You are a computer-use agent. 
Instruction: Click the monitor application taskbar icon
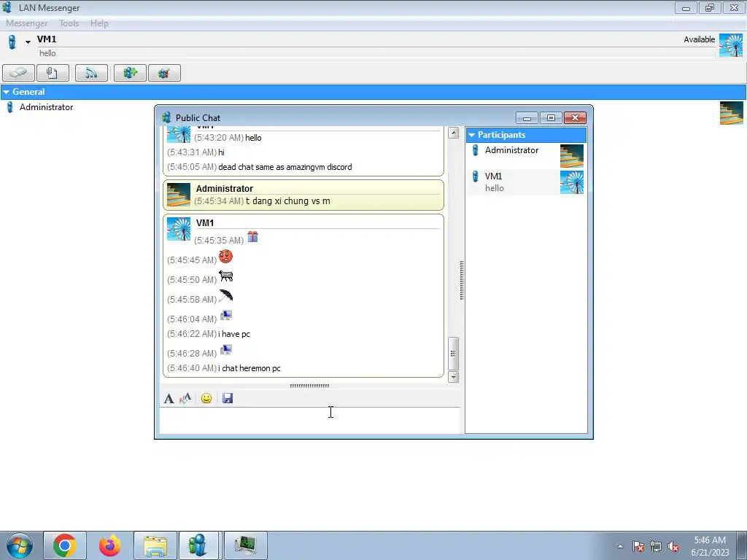pos(246,545)
